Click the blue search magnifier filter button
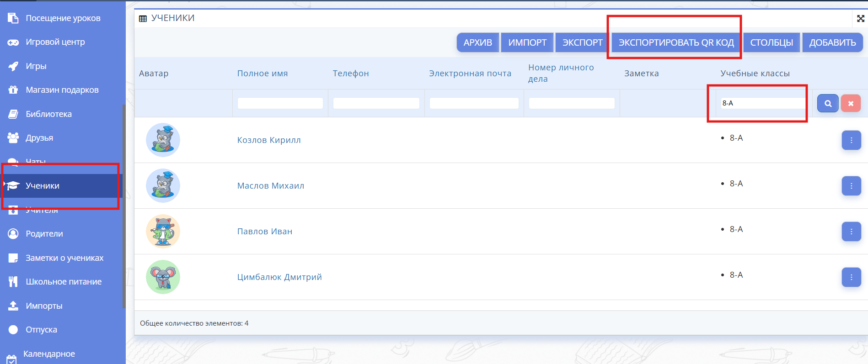The width and height of the screenshot is (868, 364). (827, 103)
